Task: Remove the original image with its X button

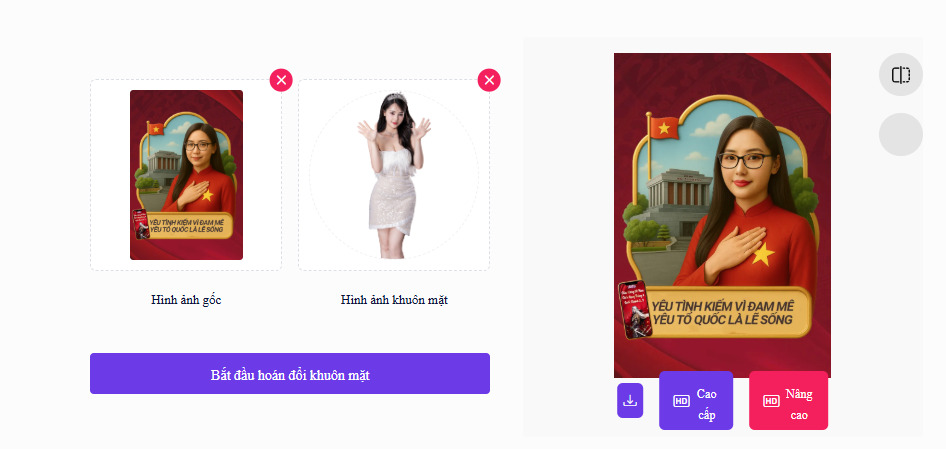Action: point(281,80)
